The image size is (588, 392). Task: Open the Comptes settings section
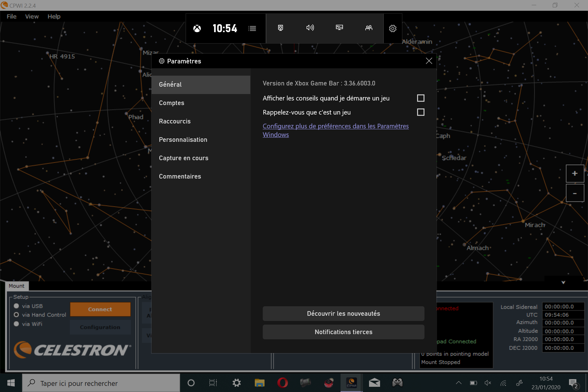201,103
